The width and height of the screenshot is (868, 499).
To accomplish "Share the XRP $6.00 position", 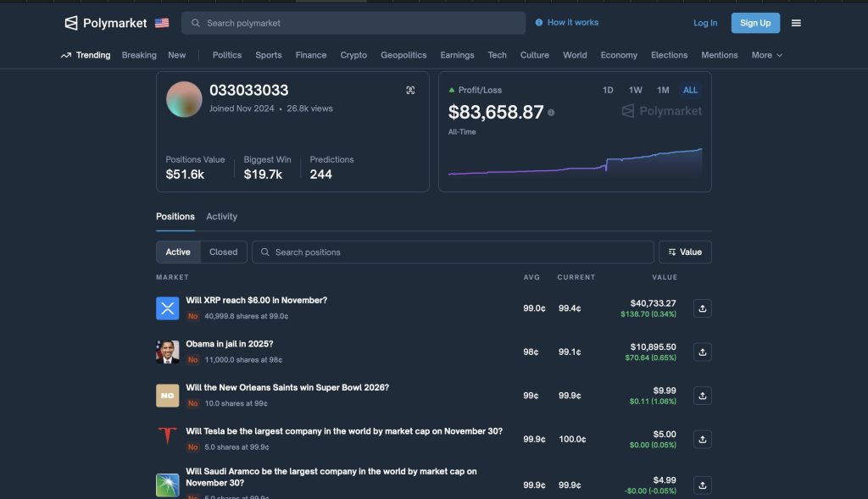I will pyautogui.click(x=702, y=308).
